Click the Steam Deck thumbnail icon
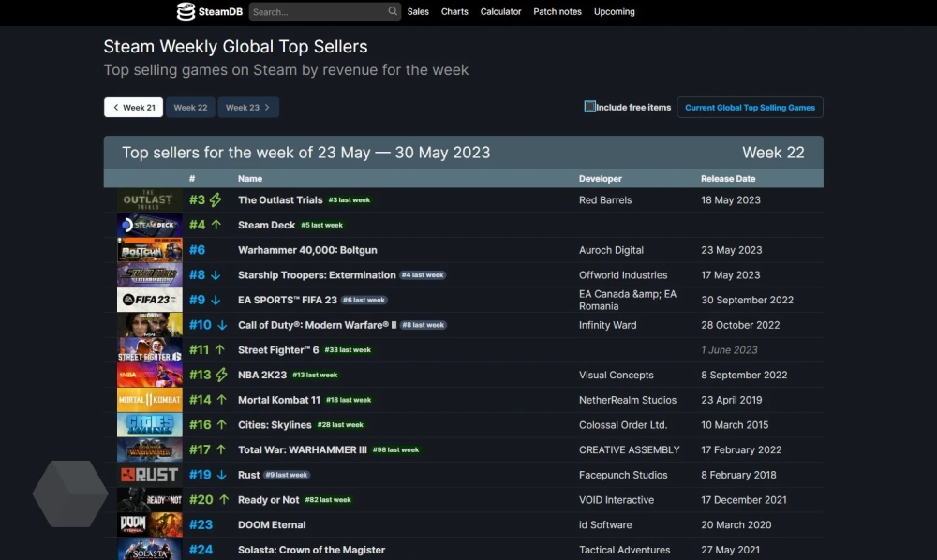Viewport: 937px width, 560px height. click(149, 225)
